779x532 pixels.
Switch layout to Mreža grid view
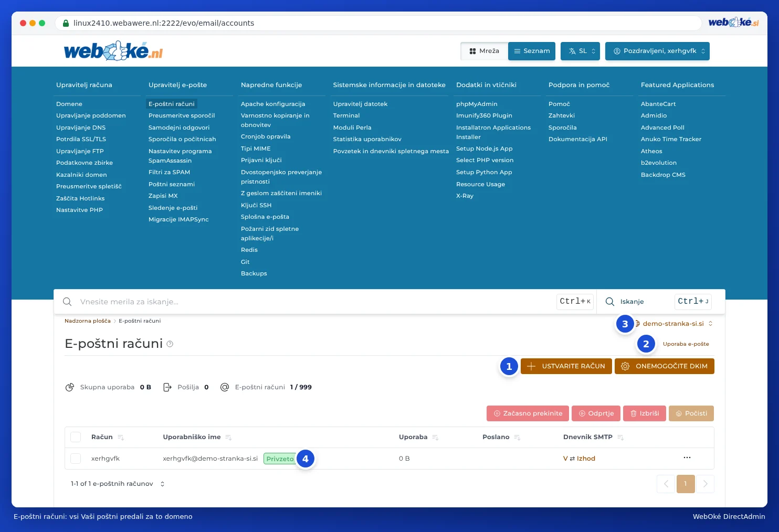[x=485, y=51]
